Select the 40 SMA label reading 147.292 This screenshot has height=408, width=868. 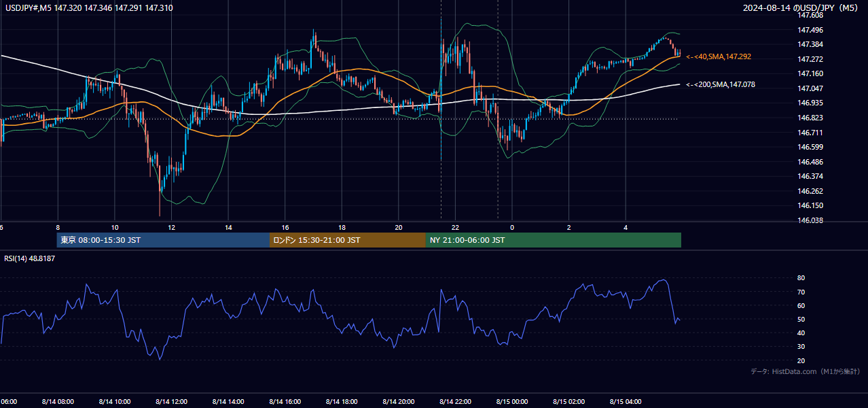(719, 56)
